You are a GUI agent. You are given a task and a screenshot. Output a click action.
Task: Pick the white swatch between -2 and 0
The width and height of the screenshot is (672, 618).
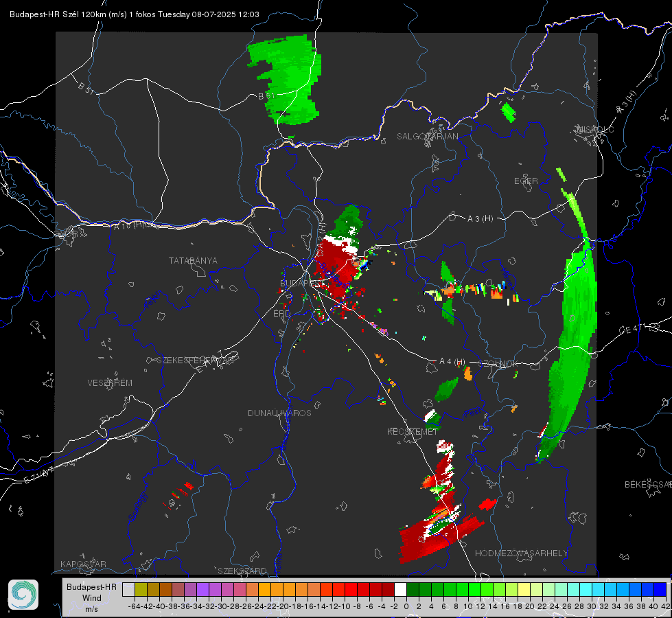tap(400, 589)
